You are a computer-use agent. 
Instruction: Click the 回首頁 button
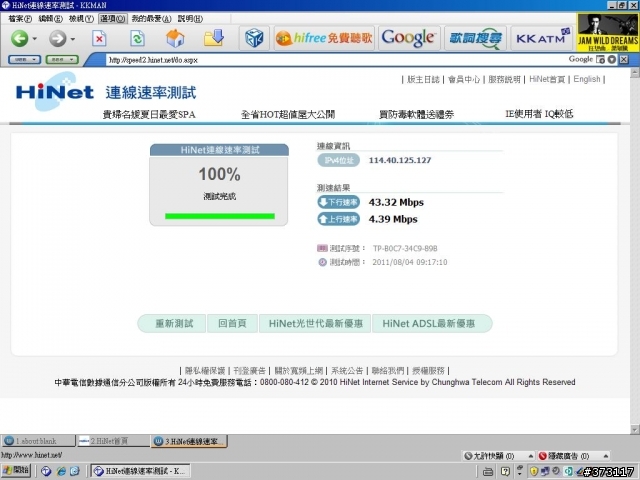pos(232,324)
